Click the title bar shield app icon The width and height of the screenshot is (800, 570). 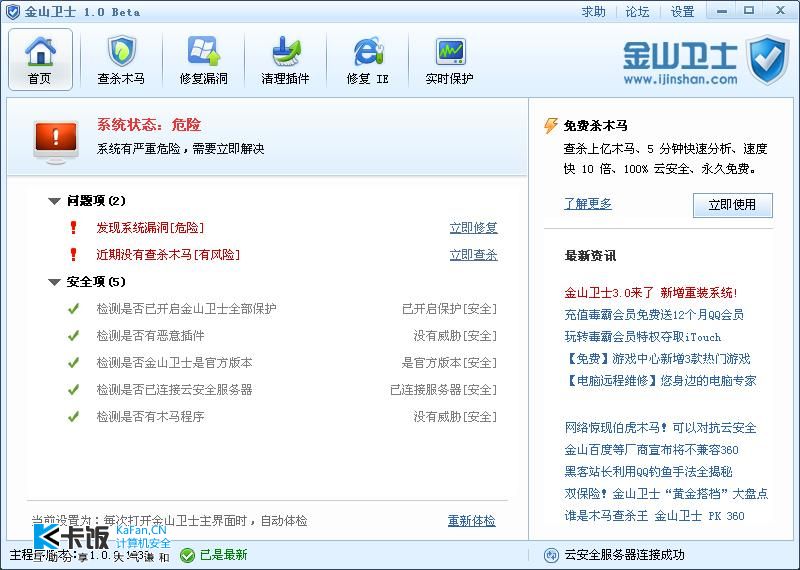(x=12, y=11)
